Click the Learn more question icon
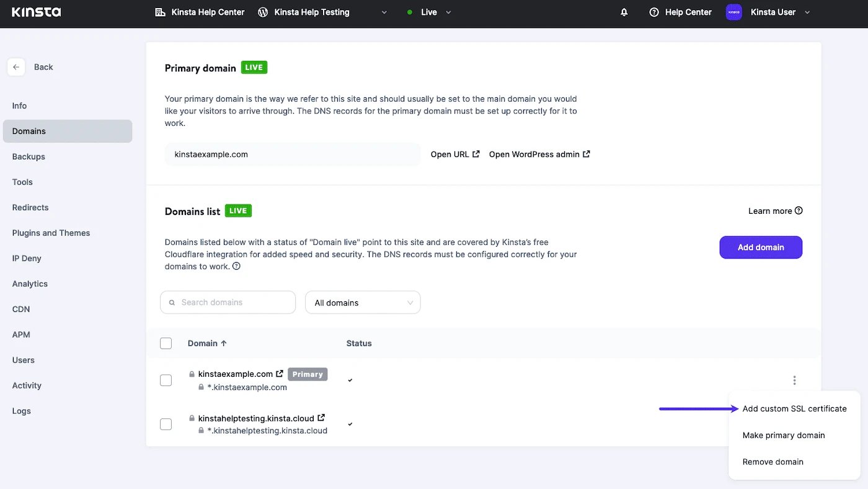This screenshot has width=868, height=489. tap(799, 211)
